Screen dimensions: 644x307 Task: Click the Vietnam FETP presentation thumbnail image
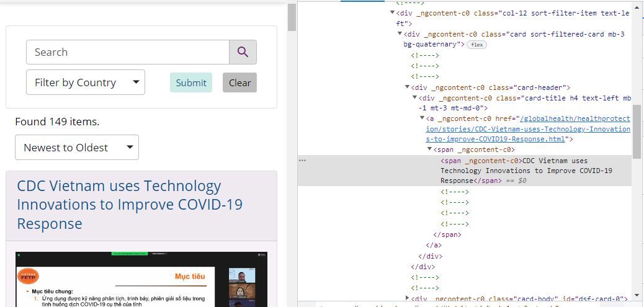(141, 279)
